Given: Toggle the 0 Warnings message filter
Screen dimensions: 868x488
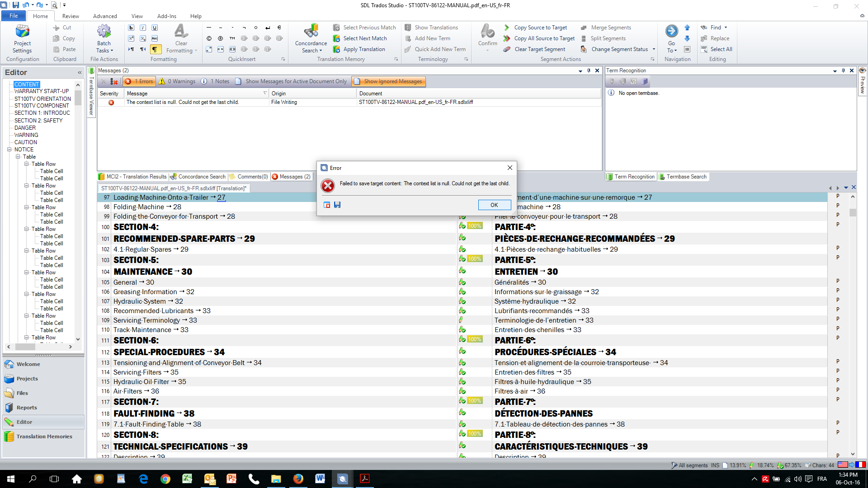Looking at the screenshot, I should pyautogui.click(x=177, y=81).
